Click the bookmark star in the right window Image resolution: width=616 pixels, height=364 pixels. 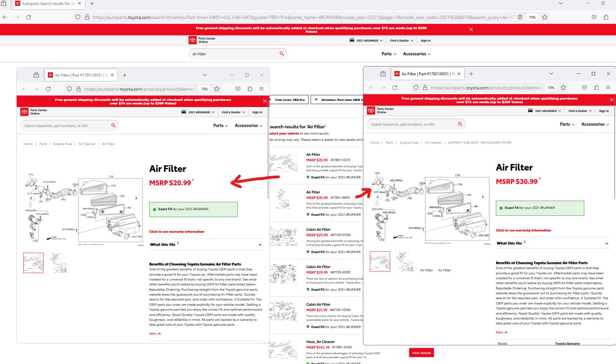click(564, 88)
